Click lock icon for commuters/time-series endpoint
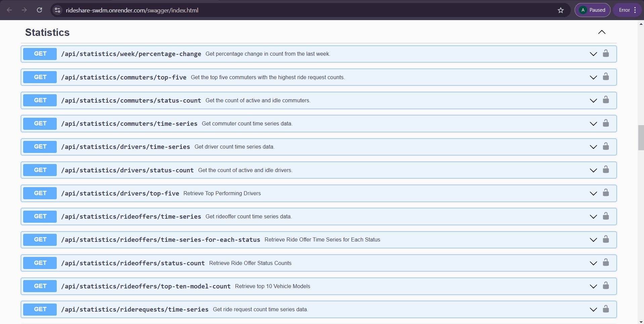644x324 pixels. pos(606,123)
